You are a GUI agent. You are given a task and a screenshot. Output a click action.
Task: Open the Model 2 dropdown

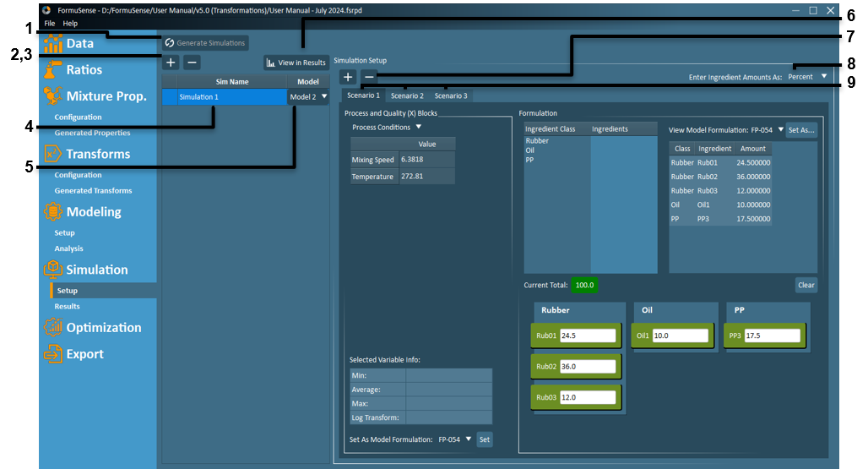[308, 97]
